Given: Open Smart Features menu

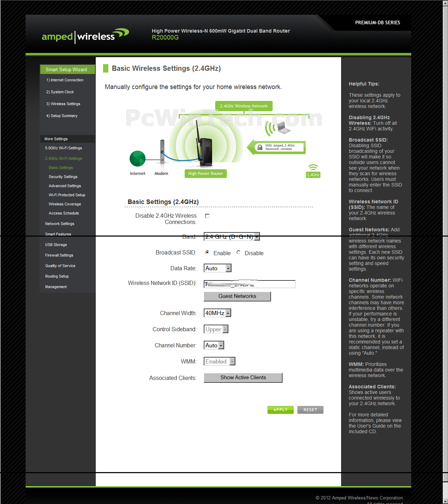Looking at the screenshot, I should (x=58, y=234).
